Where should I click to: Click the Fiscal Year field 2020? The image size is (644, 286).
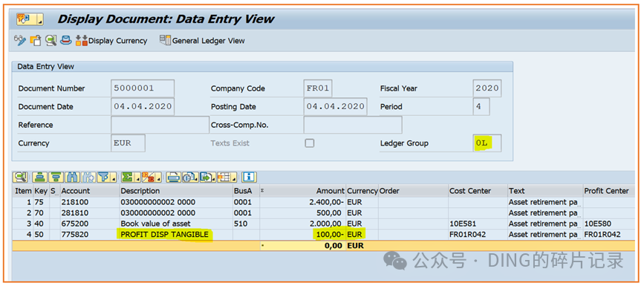tap(487, 88)
